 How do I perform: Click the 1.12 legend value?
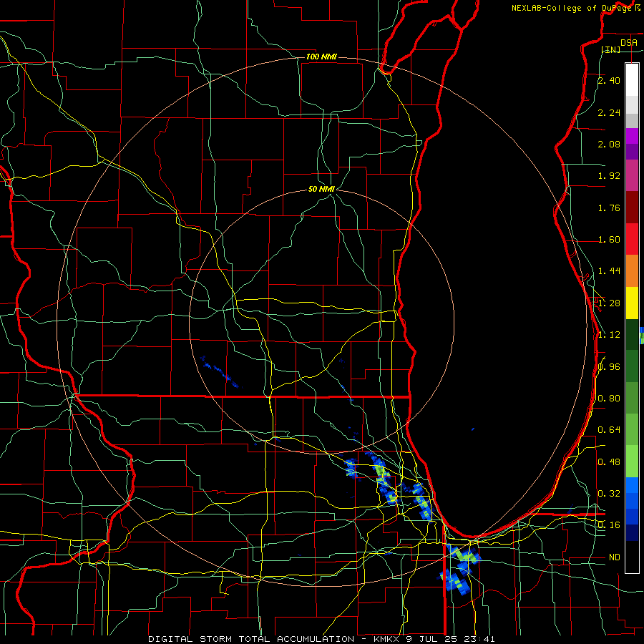609,335
